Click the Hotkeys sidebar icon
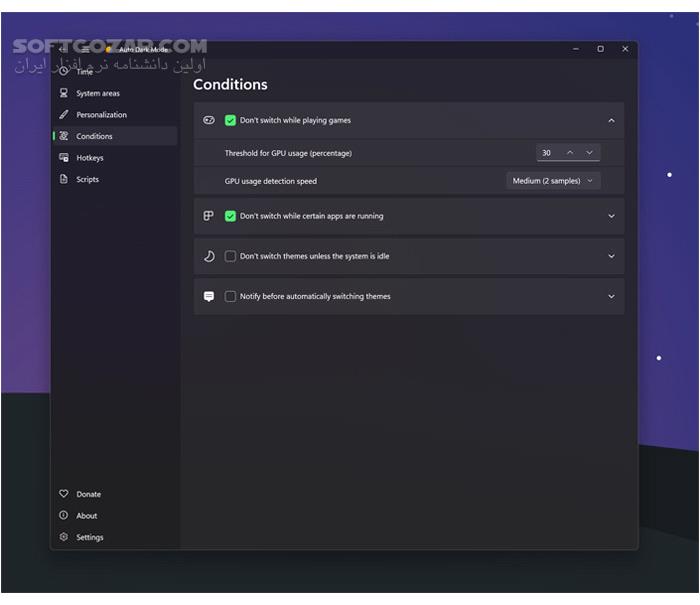Image resolution: width=700 pixels, height=605 pixels. click(x=64, y=157)
